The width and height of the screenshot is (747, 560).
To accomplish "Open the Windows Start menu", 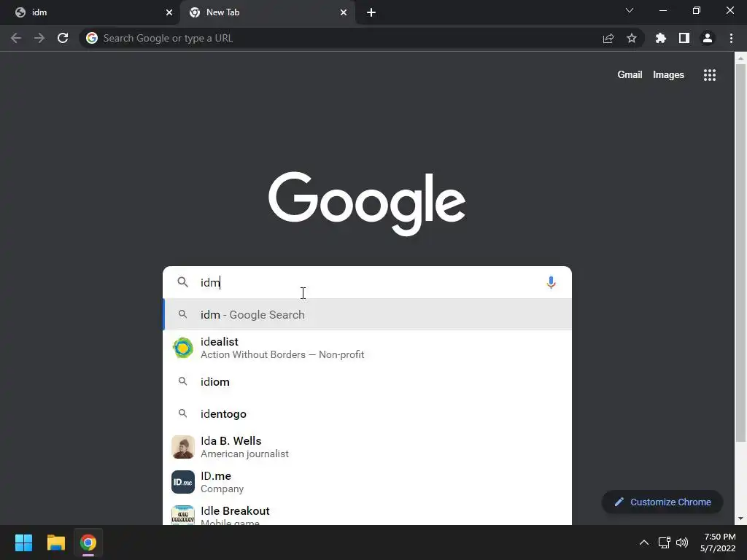I will tap(23, 542).
